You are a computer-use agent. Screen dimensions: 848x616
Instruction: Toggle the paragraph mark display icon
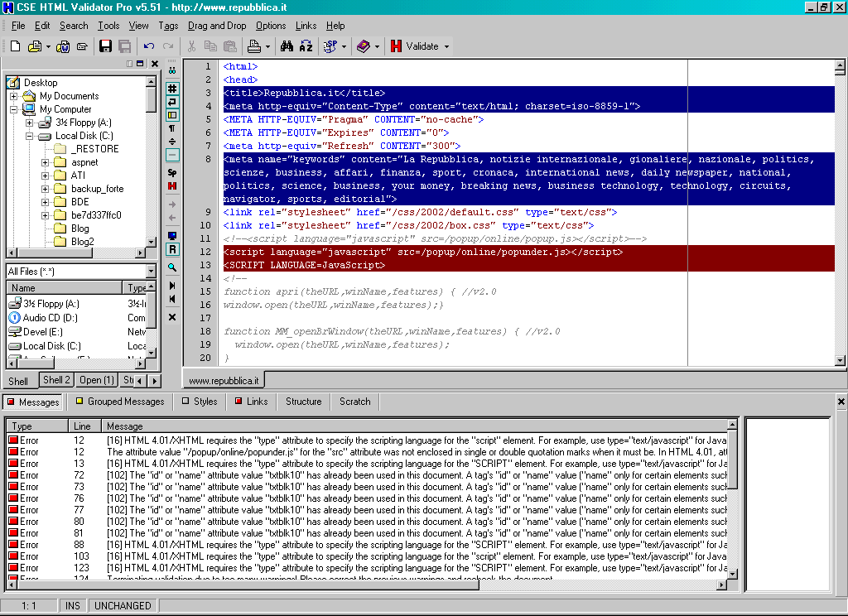[x=172, y=128]
